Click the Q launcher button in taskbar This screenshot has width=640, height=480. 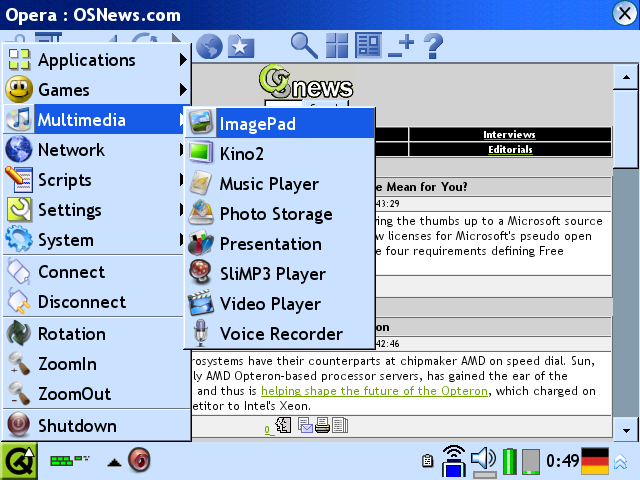pyautogui.click(x=19, y=461)
